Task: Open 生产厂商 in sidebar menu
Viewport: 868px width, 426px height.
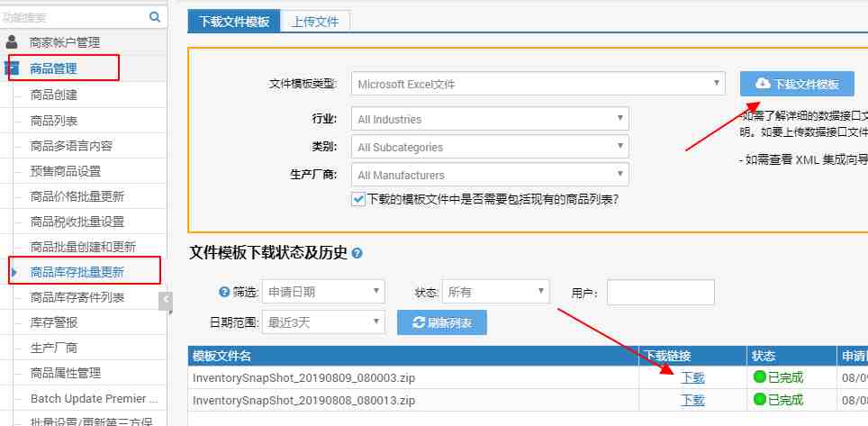Action: coord(54,348)
